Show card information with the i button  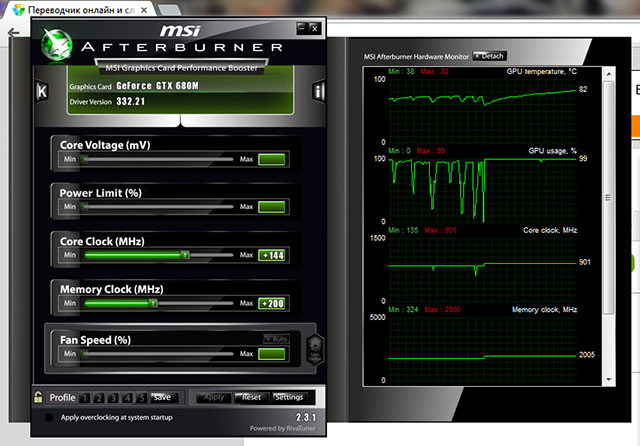click(318, 91)
